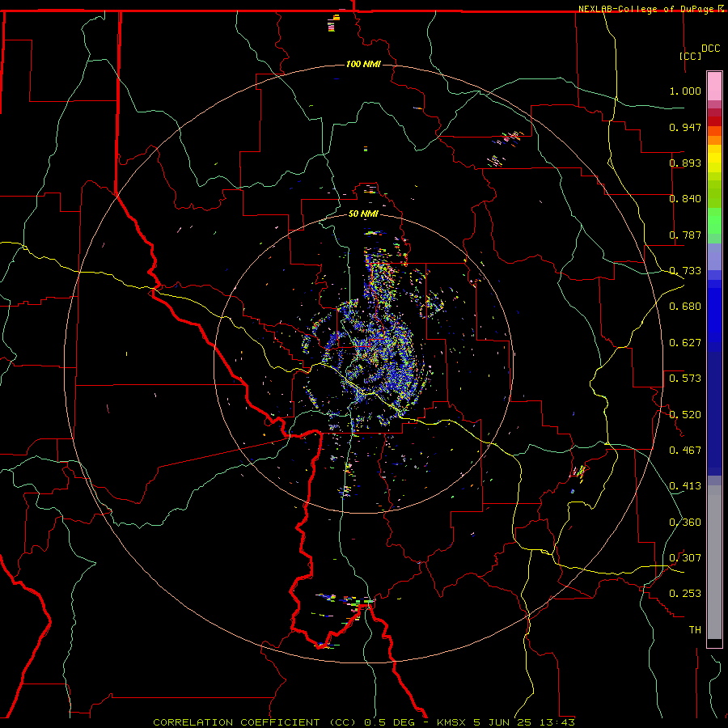Screen dimensions: 728x728
Task: Click the 0.360 scale value
Action: coord(685,523)
